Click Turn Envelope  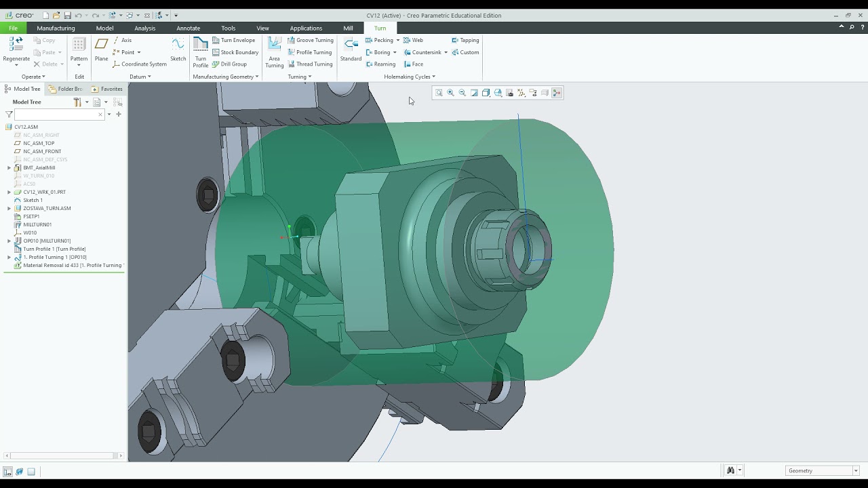[234, 40]
